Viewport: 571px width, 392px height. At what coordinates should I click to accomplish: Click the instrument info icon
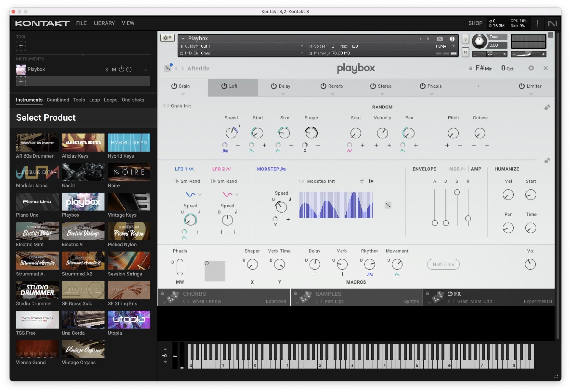(x=452, y=39)
